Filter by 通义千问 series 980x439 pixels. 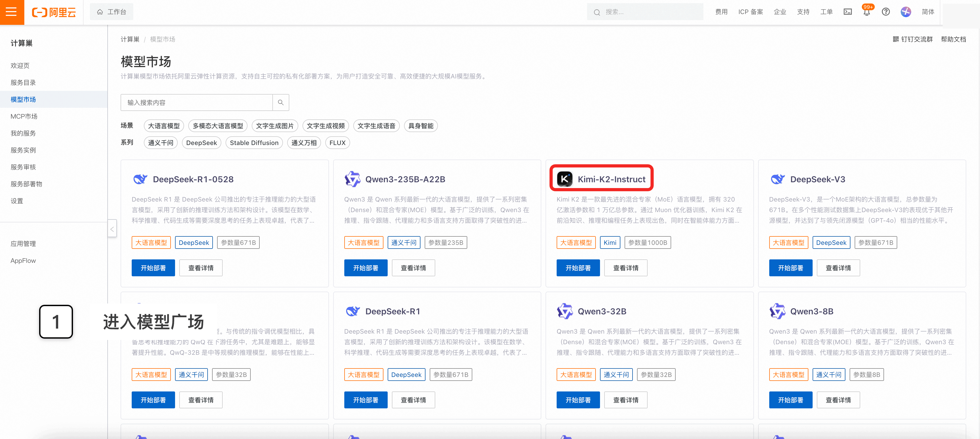(x=161, y=143)
